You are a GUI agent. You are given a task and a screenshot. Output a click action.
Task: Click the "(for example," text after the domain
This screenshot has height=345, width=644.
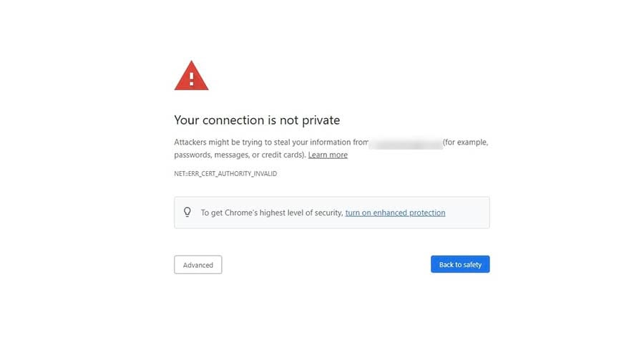coord(466,142)
